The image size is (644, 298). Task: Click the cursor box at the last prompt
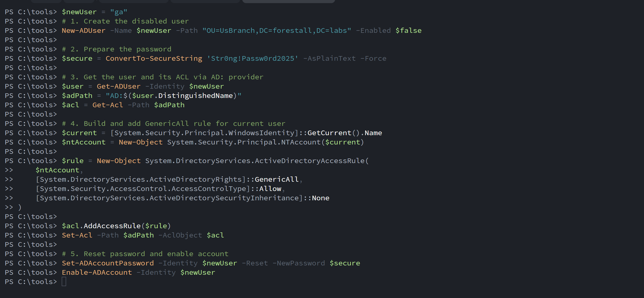point(64,281)
